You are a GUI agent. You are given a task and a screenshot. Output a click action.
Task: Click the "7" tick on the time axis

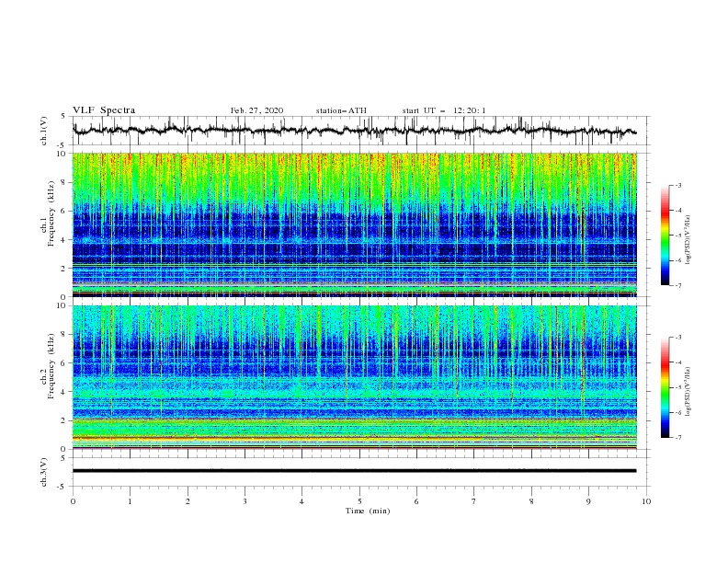[x=474, y=501]
